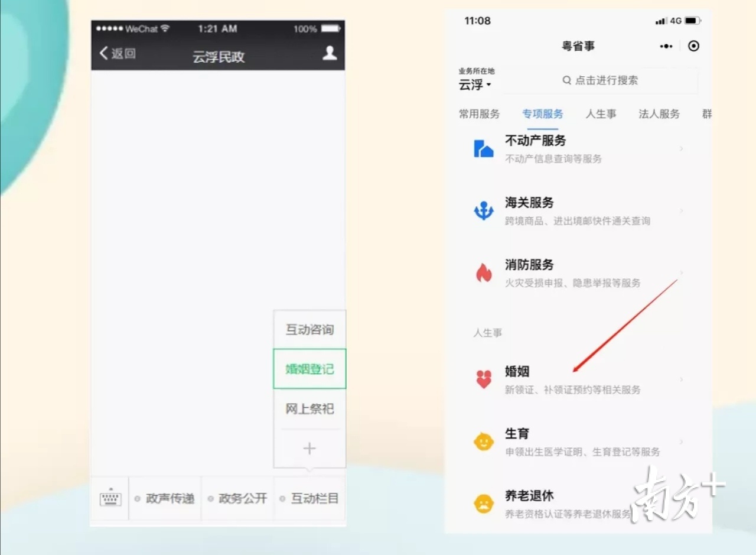756x555 pixels.
Task: Click 粤省事 title in right phone
Action: pos(578,46)
